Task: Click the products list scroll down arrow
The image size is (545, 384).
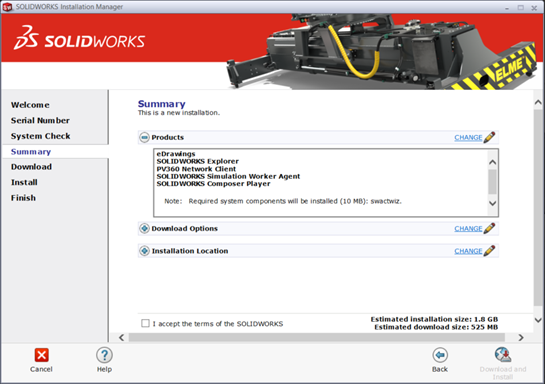Action: (493, 203)
